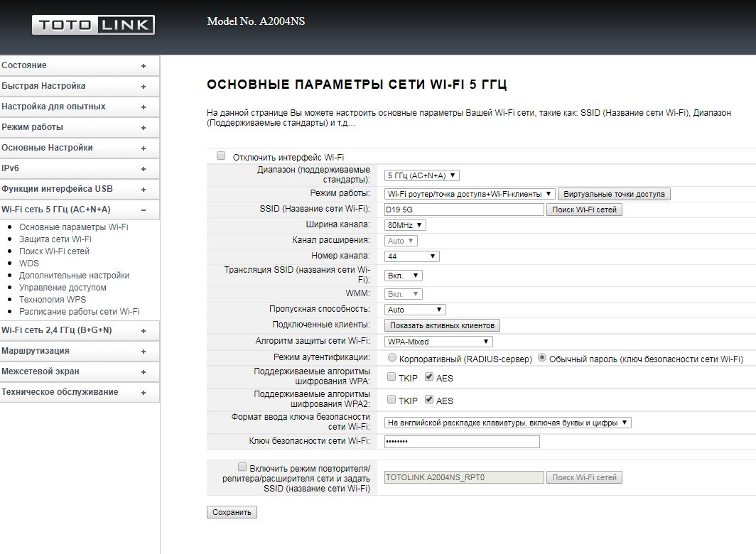Image resolution: width=756 pixels, height=554 pixels.
Task: Click the Сохранить button
Action: 232,512
